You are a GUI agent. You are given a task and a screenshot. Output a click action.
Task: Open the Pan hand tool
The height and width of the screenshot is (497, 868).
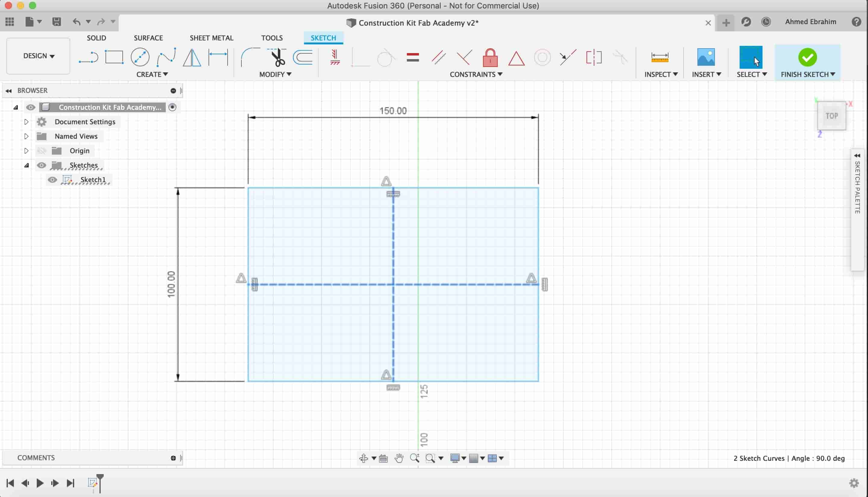pyautogui.click(x=399, y=458)
